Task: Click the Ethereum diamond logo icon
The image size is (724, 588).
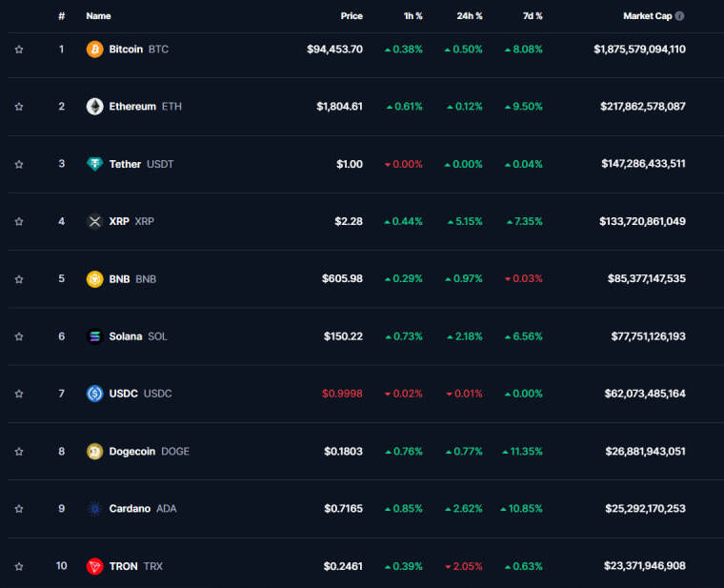Action: coord(94,106)
